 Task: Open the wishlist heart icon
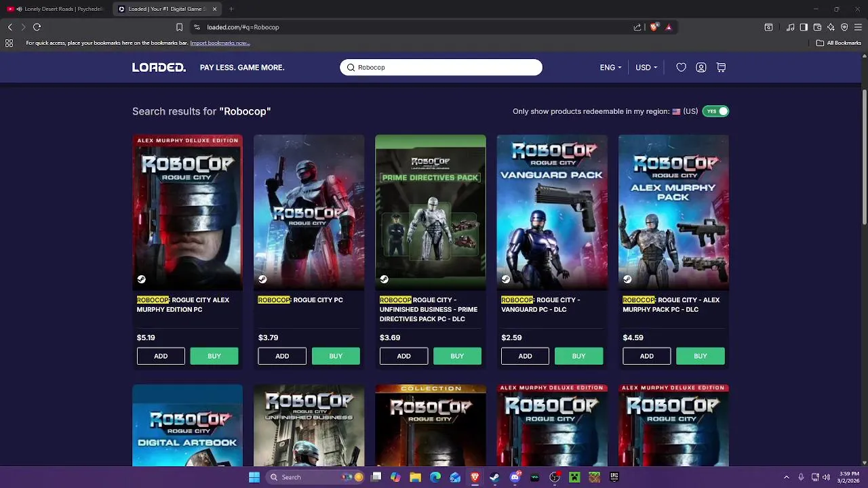(x=681, y=68)
